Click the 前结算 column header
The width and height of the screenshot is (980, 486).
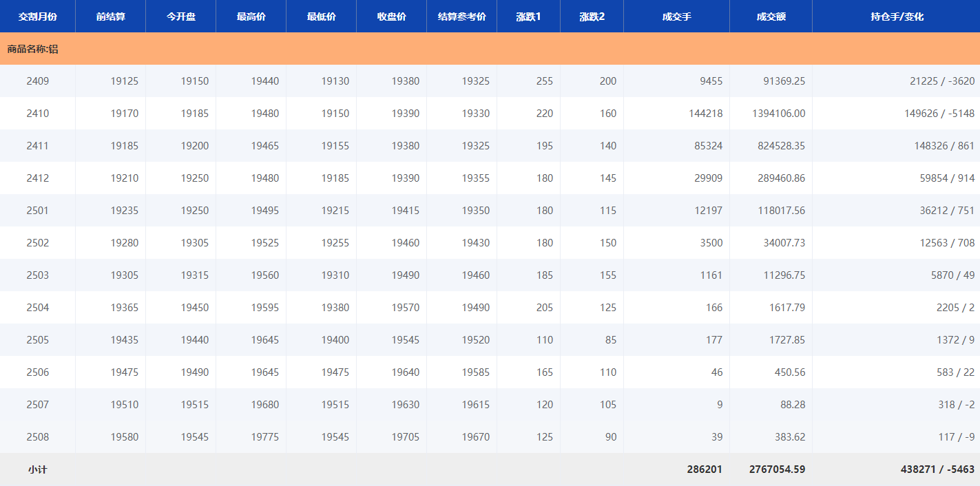click(110, 17)
